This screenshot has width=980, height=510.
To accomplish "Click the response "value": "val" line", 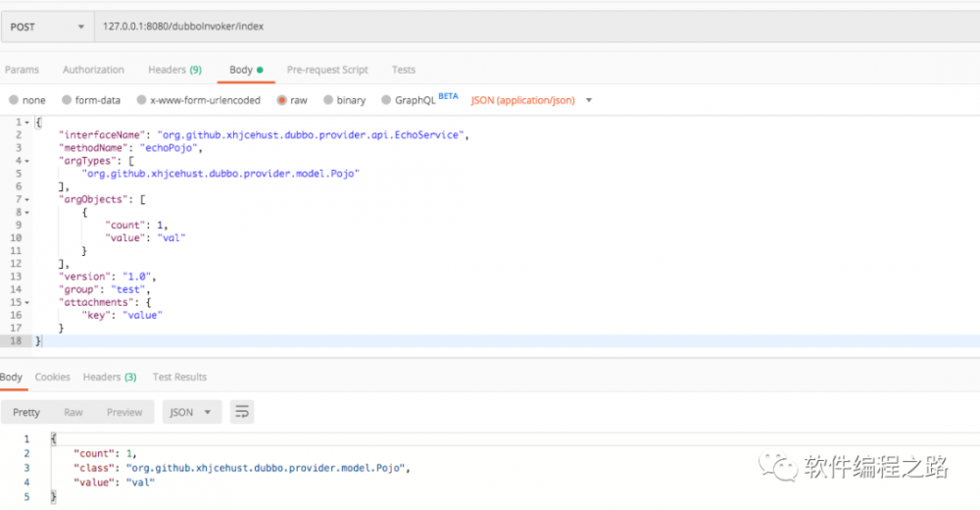I will 114,482.
